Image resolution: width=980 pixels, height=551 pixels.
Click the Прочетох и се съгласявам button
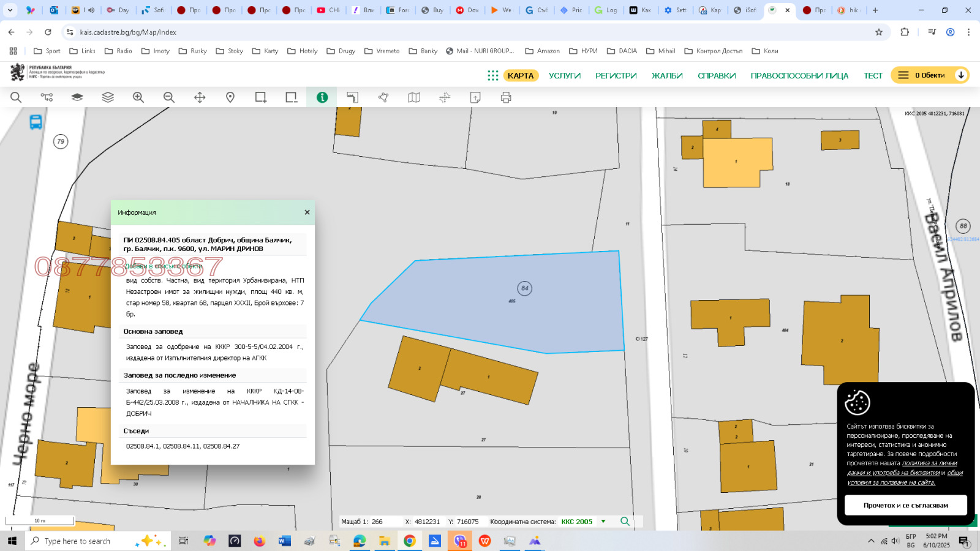point(905,505)
